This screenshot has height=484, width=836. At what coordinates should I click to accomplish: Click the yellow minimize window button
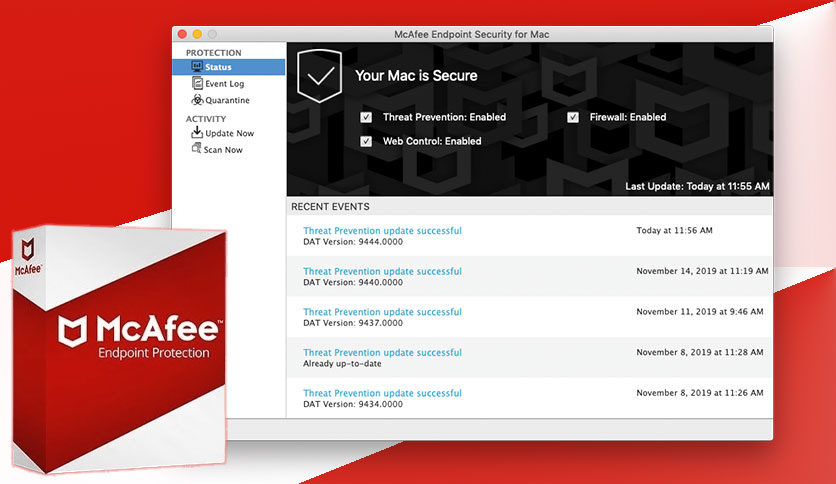pyautogui.click(x=197, y=34)
